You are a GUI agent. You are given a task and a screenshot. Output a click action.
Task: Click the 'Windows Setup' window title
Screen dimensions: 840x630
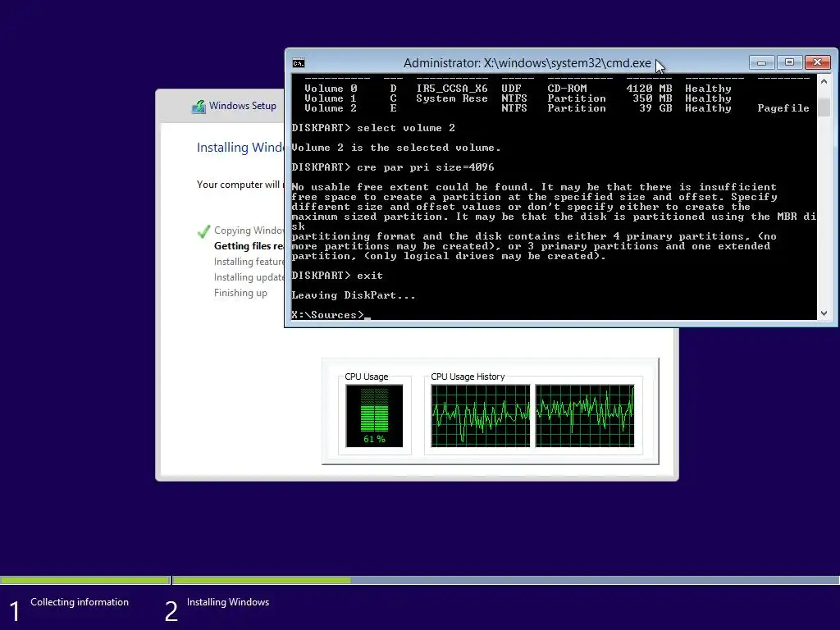pyautogui.click(x=243, y=106)
